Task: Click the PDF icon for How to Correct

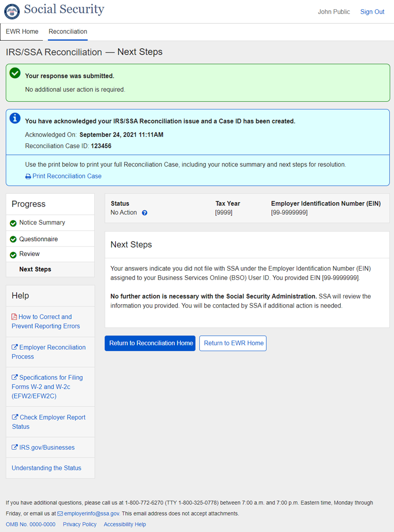Action: tap(14, 317)
